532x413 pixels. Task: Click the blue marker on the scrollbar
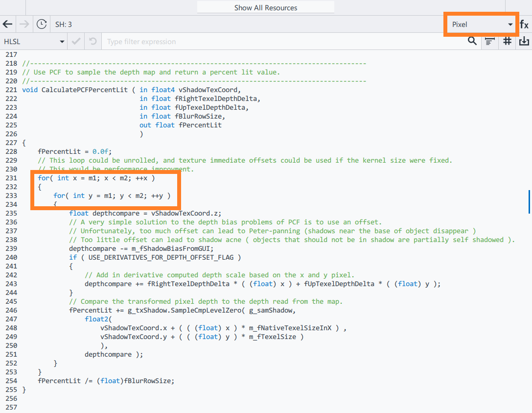tap(529, 201)
